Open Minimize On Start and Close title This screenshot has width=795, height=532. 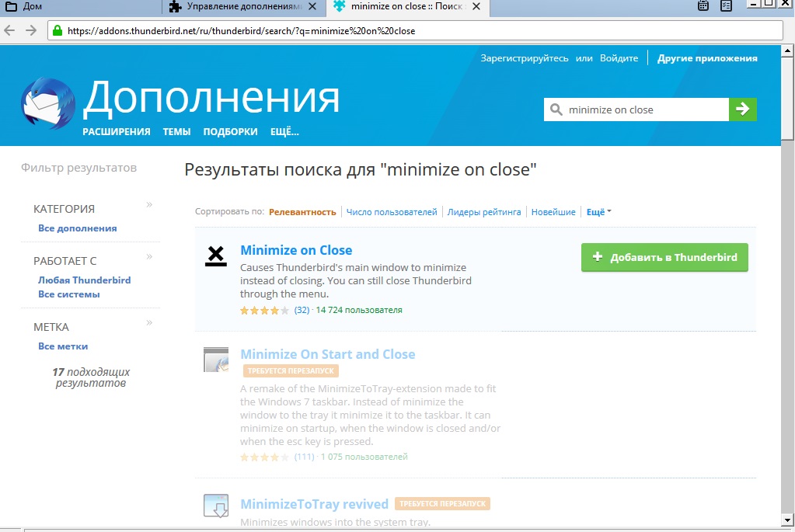[327, 354]
